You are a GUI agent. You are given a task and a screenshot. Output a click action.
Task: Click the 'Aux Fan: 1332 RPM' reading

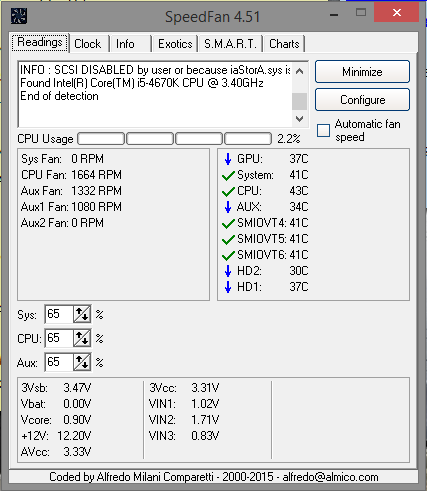coord(71,191)
